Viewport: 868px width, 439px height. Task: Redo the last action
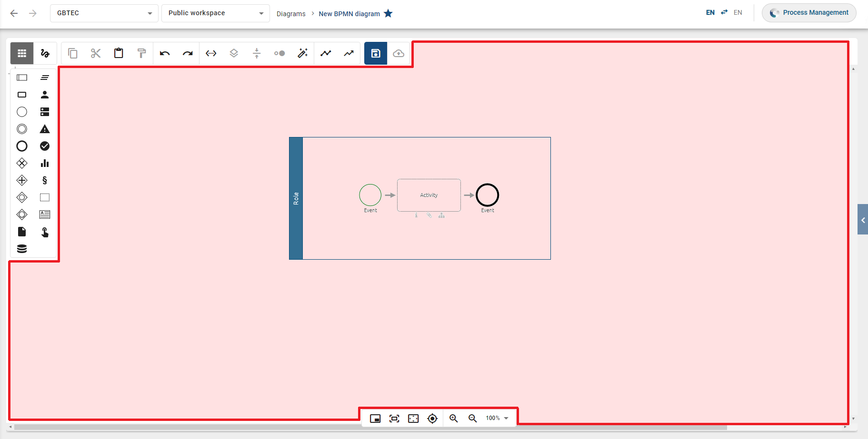[x=188, y=53]
